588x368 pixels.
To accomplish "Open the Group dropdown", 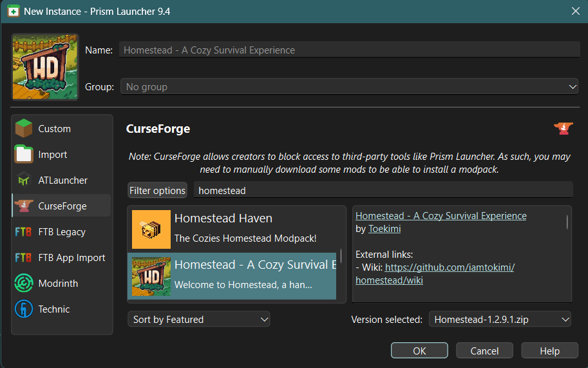I will pos(349,86).
